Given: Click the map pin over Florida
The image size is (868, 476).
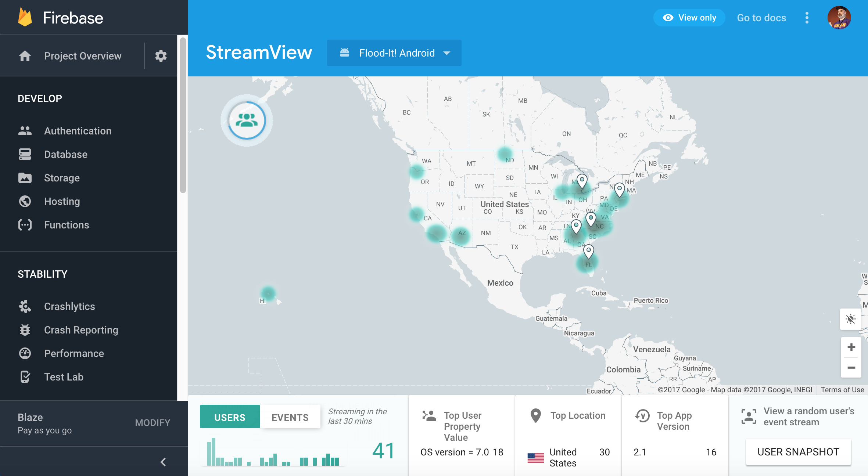Looking at the screenshot, I should click(x=589, y=252).
